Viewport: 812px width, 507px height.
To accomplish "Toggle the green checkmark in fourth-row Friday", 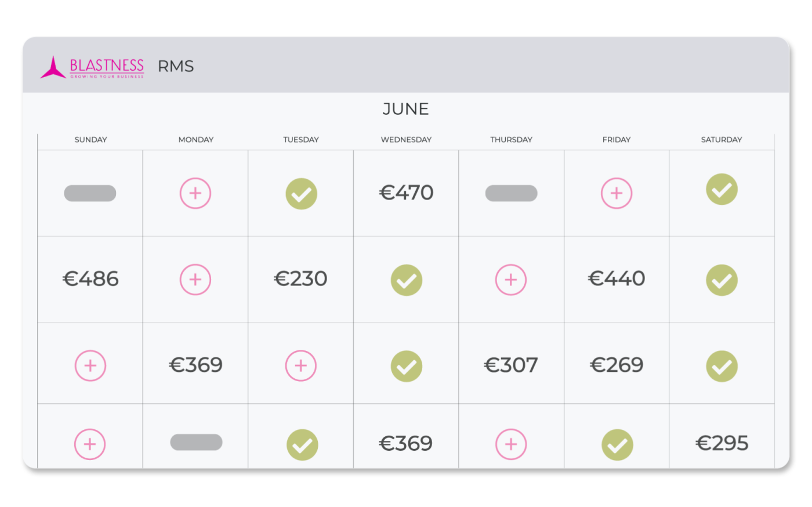I will [x=617, y=445].
